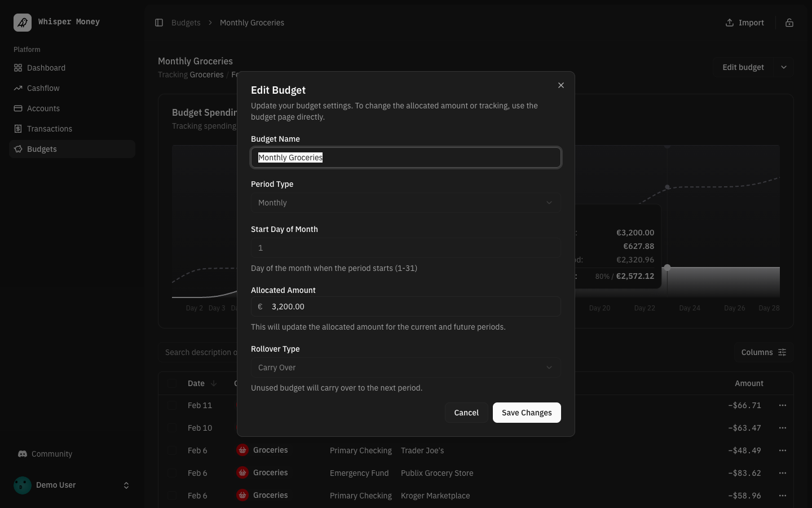Open the Community panel
812x508 pixels.
click(x=51, y=454)
